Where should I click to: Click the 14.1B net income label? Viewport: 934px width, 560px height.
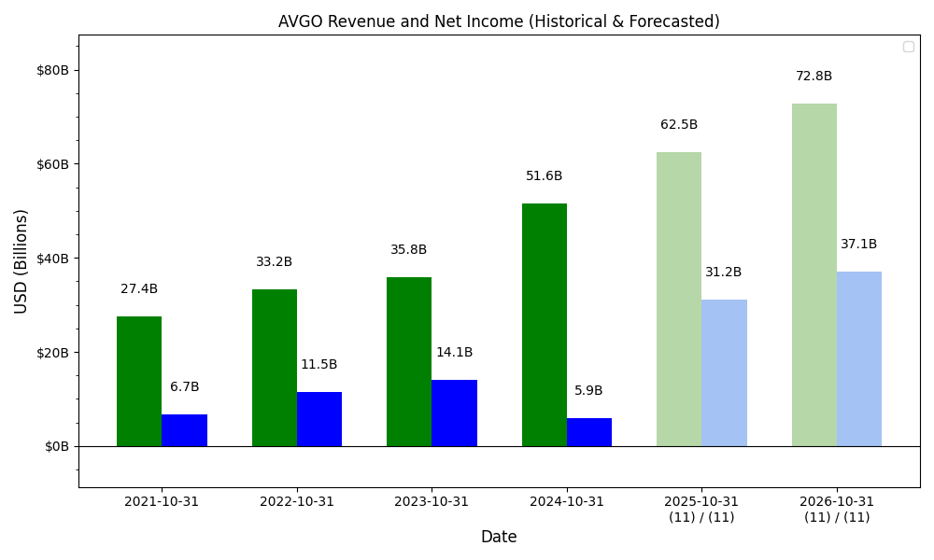click(x=455, y=352)
